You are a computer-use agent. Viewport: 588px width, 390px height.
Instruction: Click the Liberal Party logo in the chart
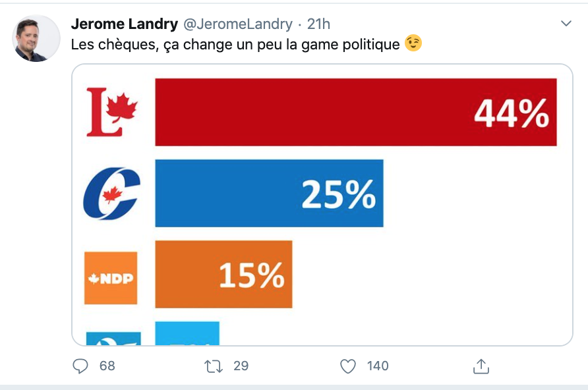(112, 112)
